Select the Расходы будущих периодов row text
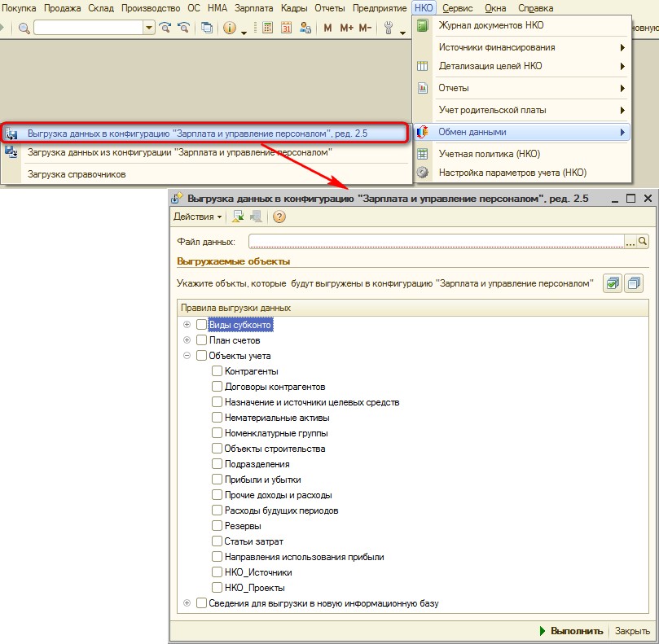The height and width of the screenshot is (644, 659). coord(281,510)
